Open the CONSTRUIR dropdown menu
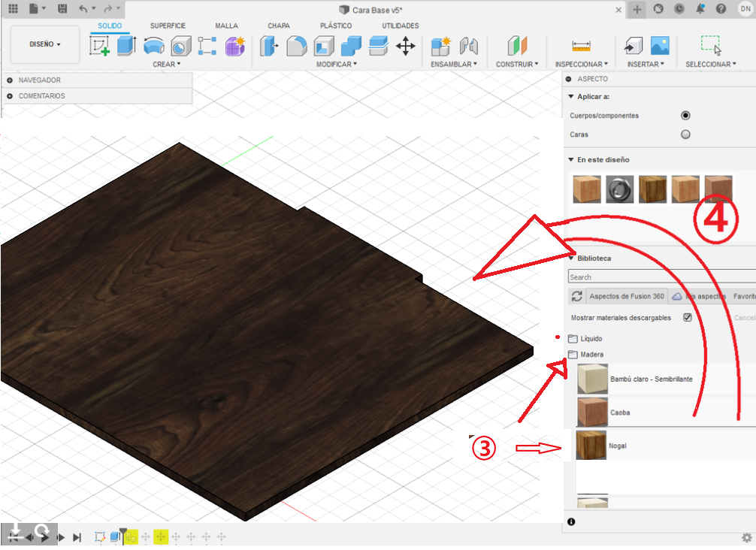This screenshot has height=550, width=756. (x=517, y=64)
